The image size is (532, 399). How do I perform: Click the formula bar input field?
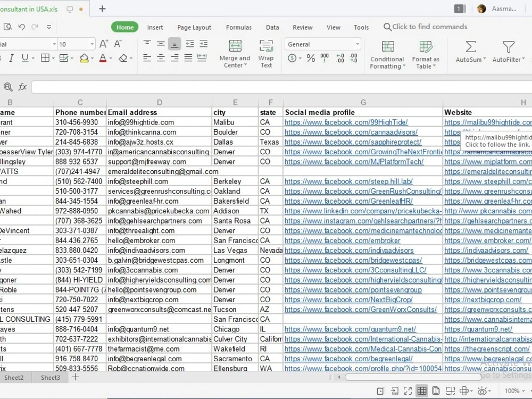(281, 87)
